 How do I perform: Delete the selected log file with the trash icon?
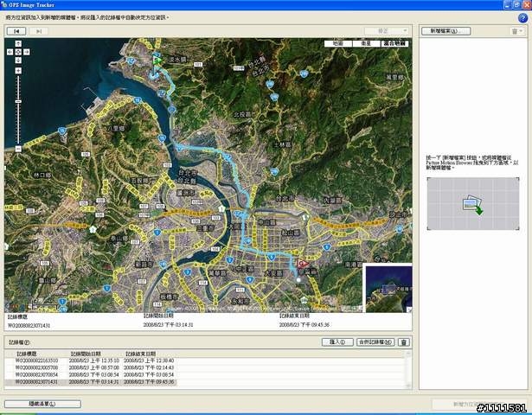[x=404, y=342]
